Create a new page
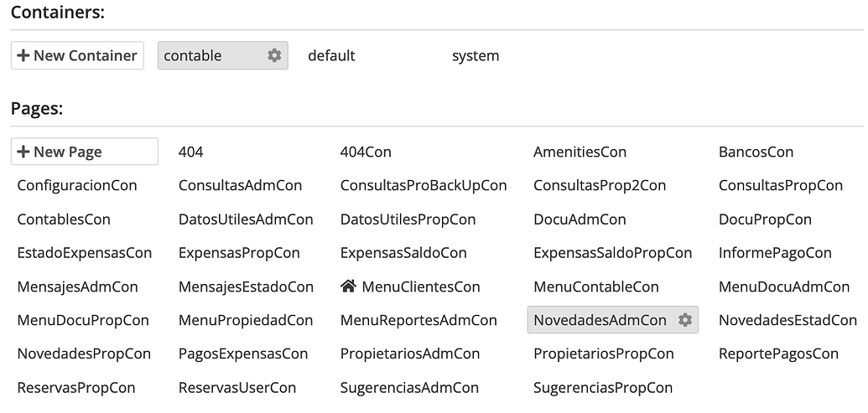 (85, 152)
